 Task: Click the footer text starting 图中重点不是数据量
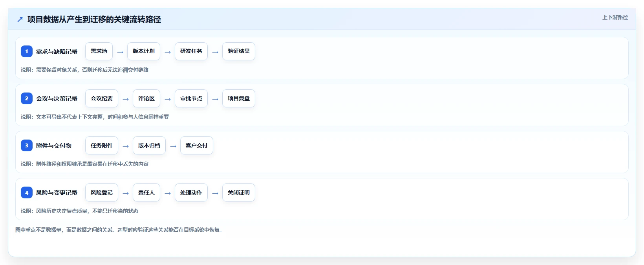pyautogui.click(x=120, y=230)
